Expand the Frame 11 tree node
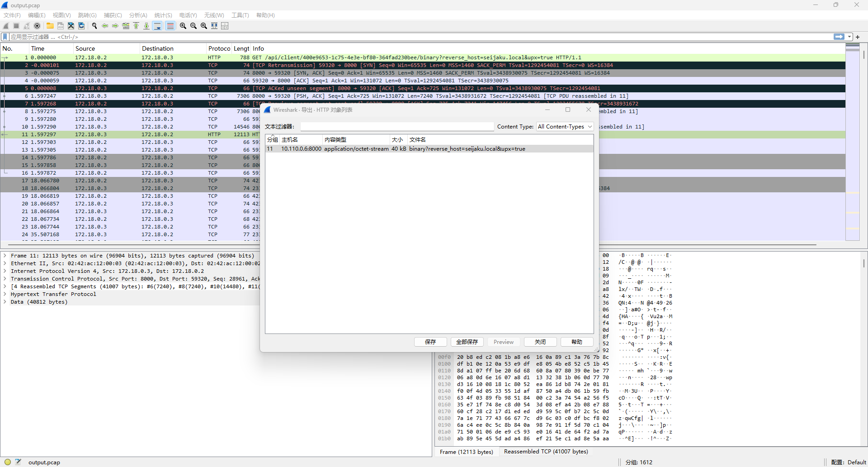This screenshot has height=467, width=868. coord(5,256)
